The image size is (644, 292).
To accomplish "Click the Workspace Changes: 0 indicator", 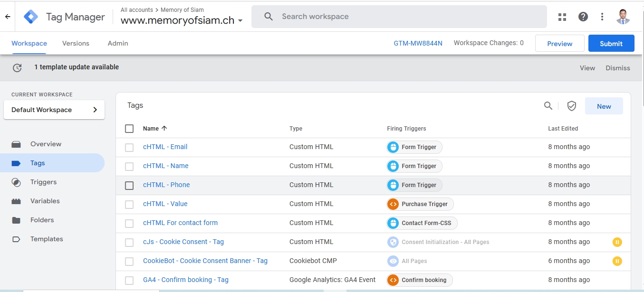I will pyautogui.click(x=489, y=43).
